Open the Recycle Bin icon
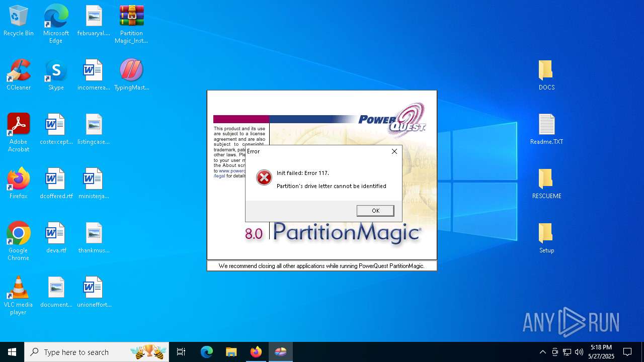Image resolution: width=644 pixels, height=362 pixels. [19, 22]
